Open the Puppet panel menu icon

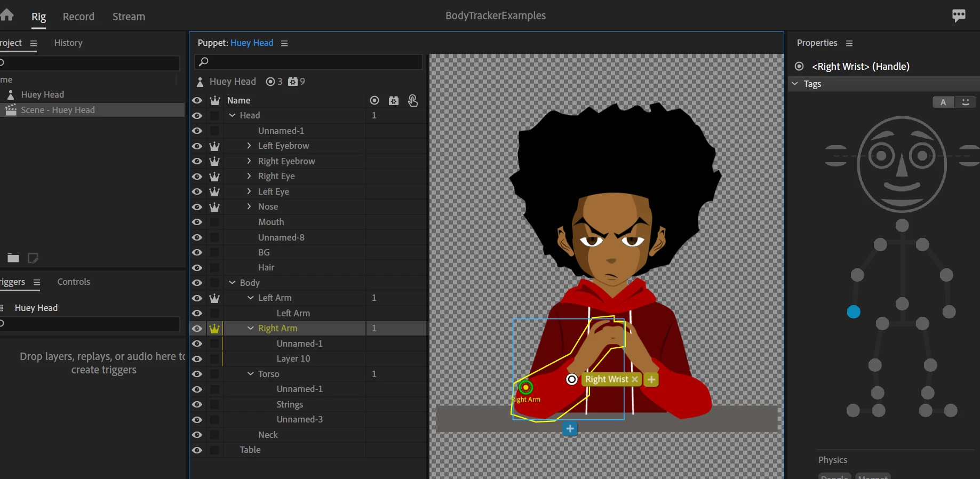pos(284,43)
